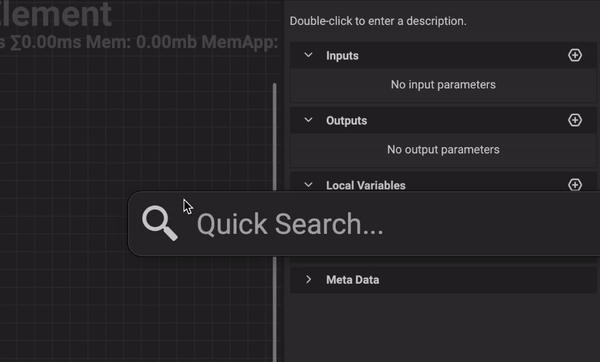Screen dimensions: 600x362
Task: Click the Outputs section header label
Action: pyautogui.click(x=346, y=121)
